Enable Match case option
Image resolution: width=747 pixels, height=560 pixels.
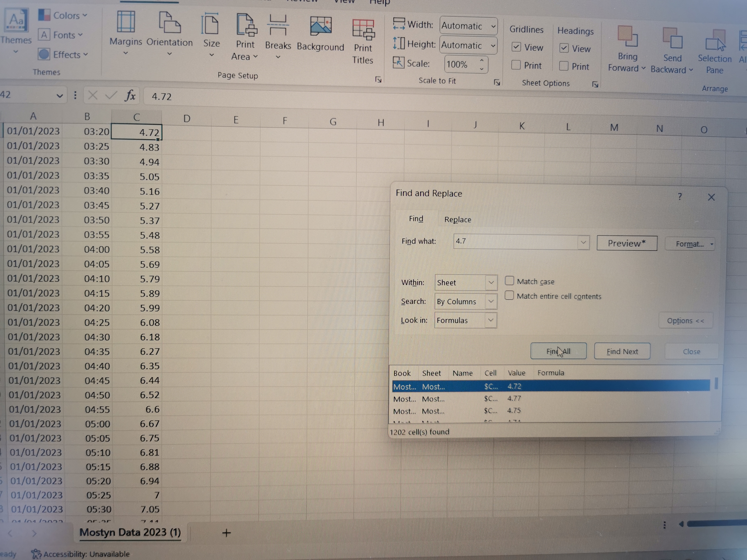point(509,281)
